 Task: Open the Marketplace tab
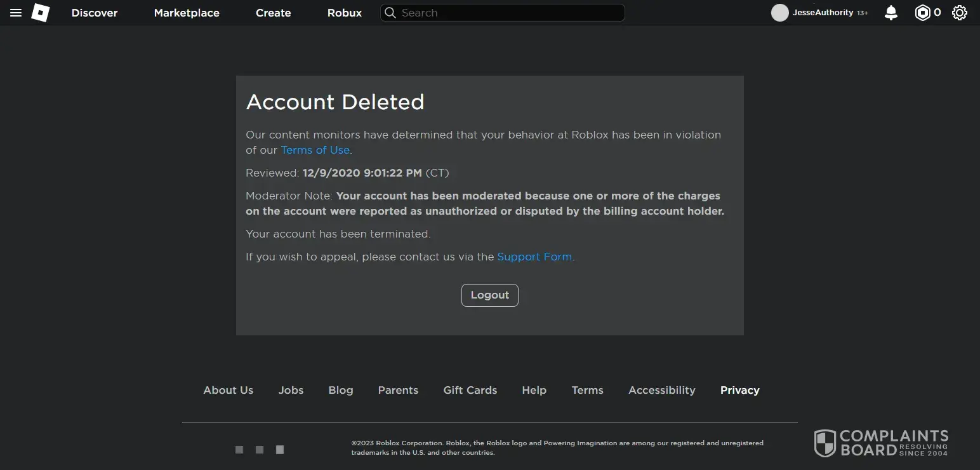click(x=187, y=13)
